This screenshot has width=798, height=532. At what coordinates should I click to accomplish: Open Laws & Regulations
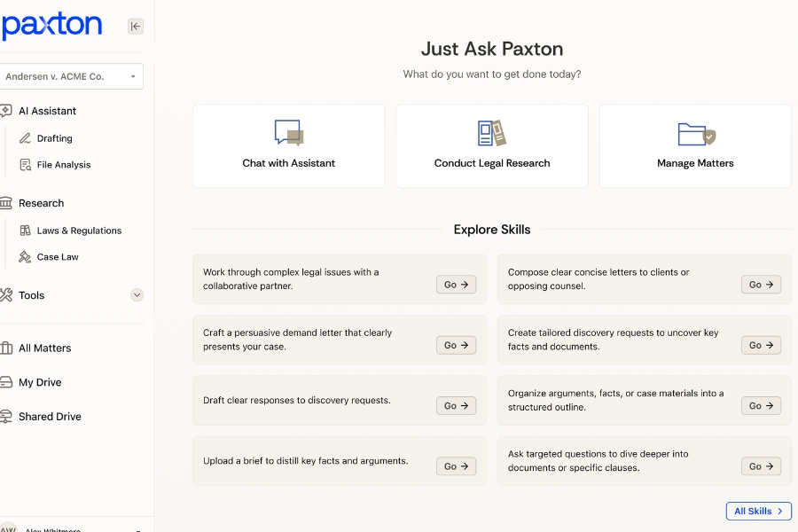(x=79, y=231)
